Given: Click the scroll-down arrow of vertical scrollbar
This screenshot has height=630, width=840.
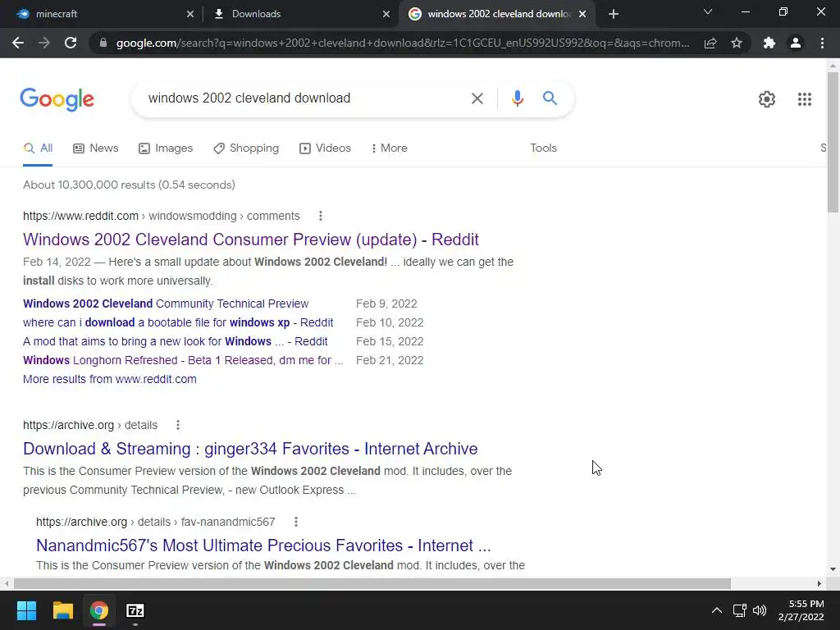Looking at the screenshot, I should pyautogui.click(x=833, y=569).
